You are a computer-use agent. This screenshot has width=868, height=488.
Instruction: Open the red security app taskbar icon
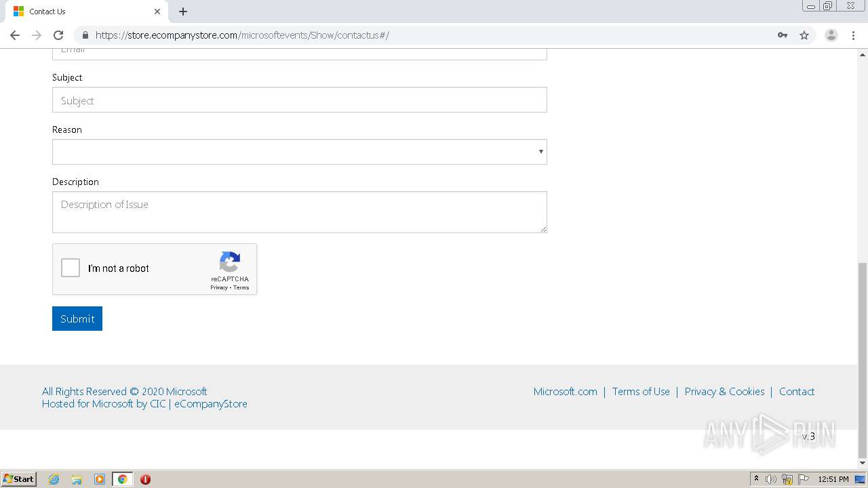point(145,479)
